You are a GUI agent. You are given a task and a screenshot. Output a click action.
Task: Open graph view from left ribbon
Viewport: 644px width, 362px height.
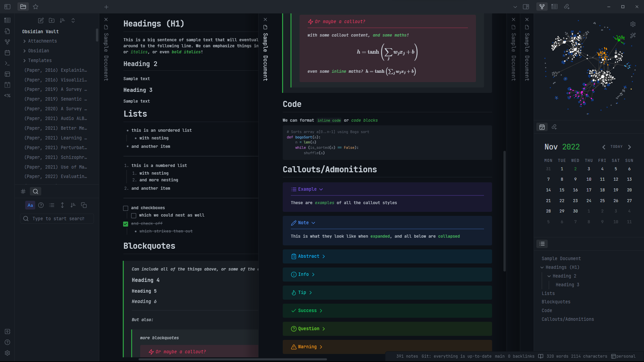point(7,42)
